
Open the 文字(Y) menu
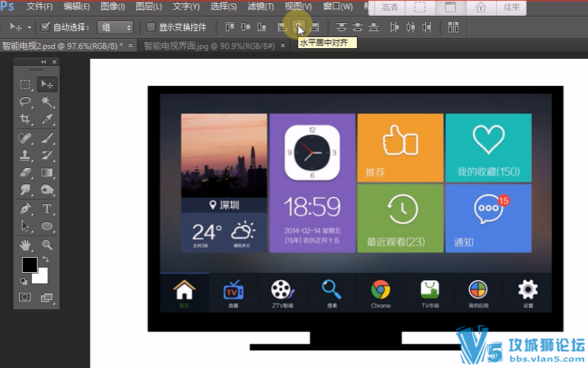click(187, 7)
